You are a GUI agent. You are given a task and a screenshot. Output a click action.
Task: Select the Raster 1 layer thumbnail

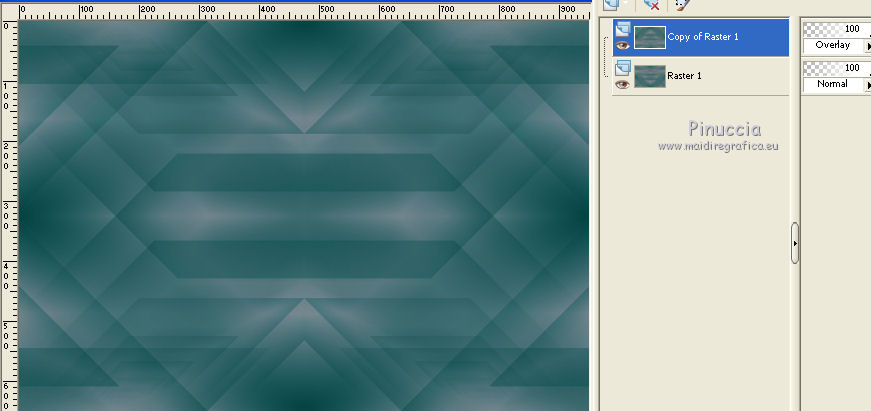pos(650,76)
